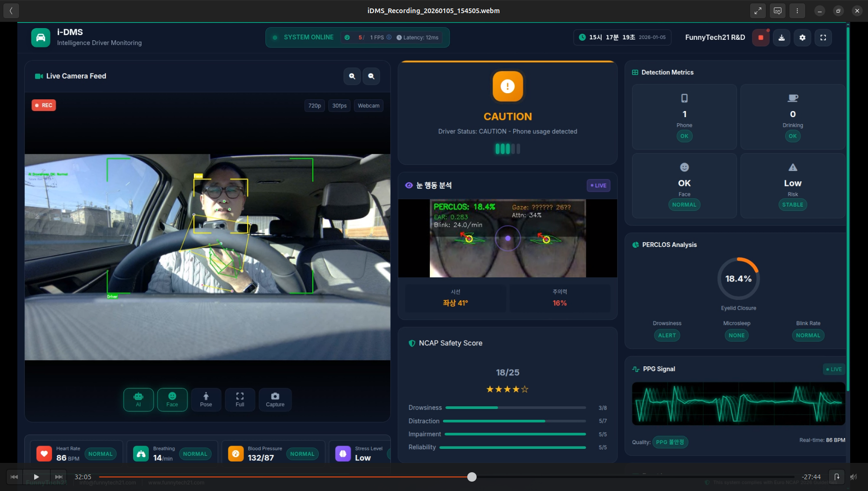Click the PPG LIVE badge
Screen dimensions: 868x491
click(x=834, y=369)
